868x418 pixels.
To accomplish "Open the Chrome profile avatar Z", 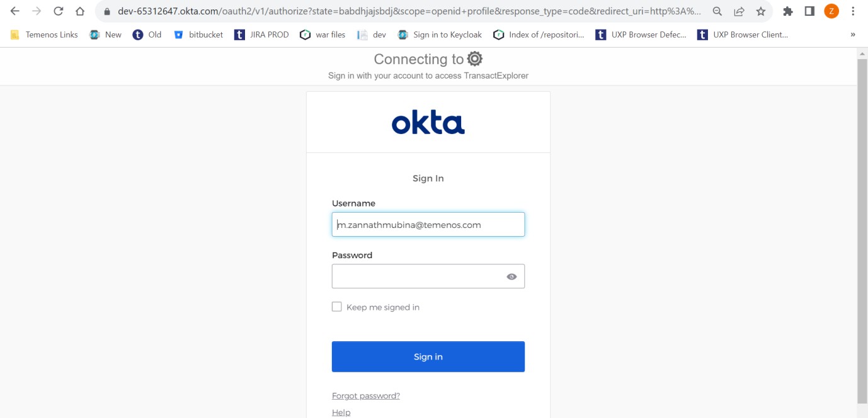I will 831,11.
